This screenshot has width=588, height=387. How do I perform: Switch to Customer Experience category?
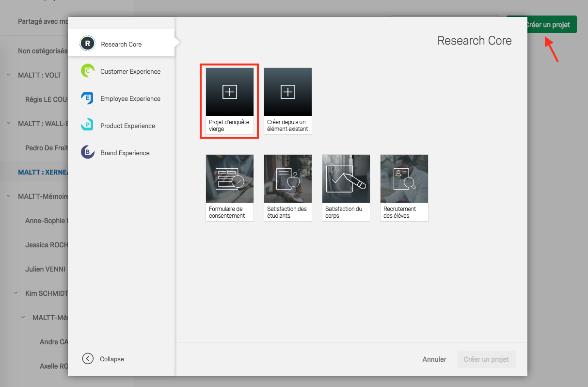point(121,71)
